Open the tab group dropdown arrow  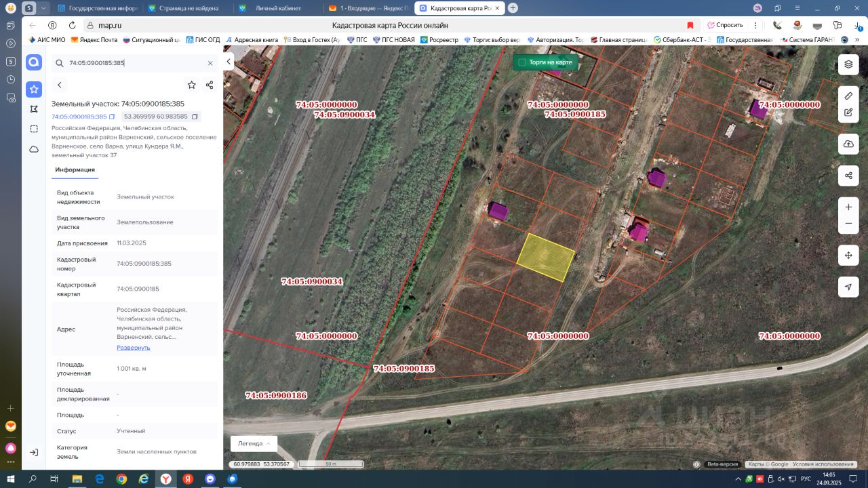44,8
